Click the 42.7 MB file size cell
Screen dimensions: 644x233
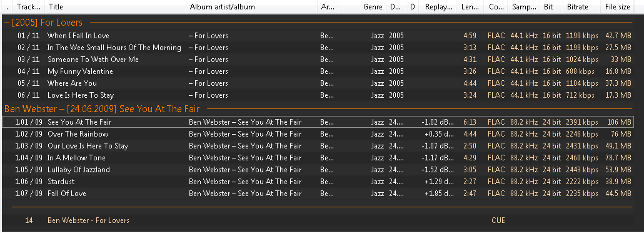click(x=618, y=36)
